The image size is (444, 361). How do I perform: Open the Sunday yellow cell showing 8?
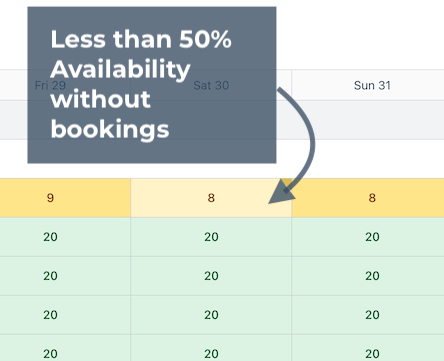click(368, 198)
